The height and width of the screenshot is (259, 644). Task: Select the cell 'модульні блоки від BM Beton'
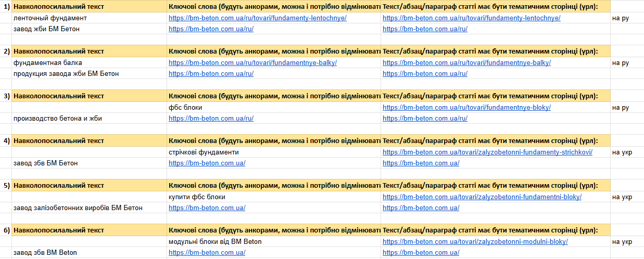(x=274, y=242)
